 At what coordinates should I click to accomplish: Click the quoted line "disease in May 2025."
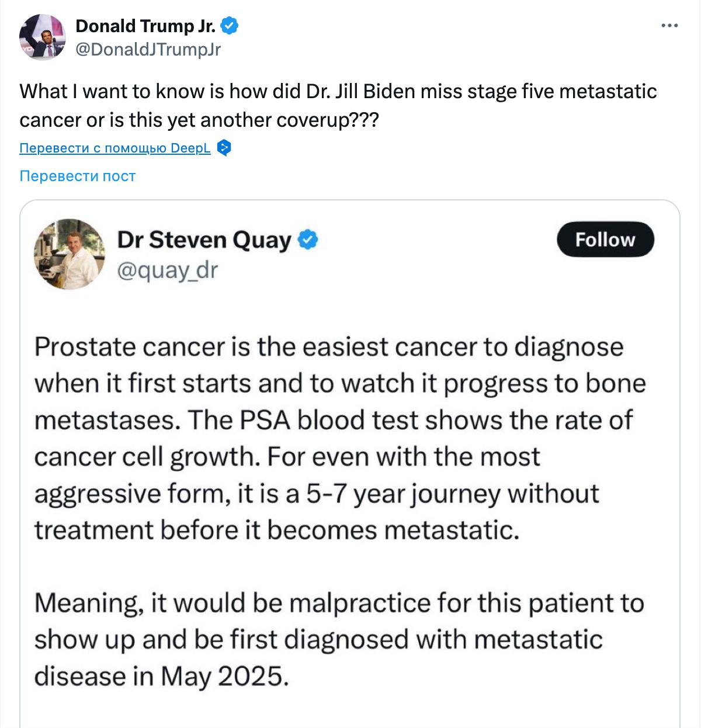pos(162,676)
